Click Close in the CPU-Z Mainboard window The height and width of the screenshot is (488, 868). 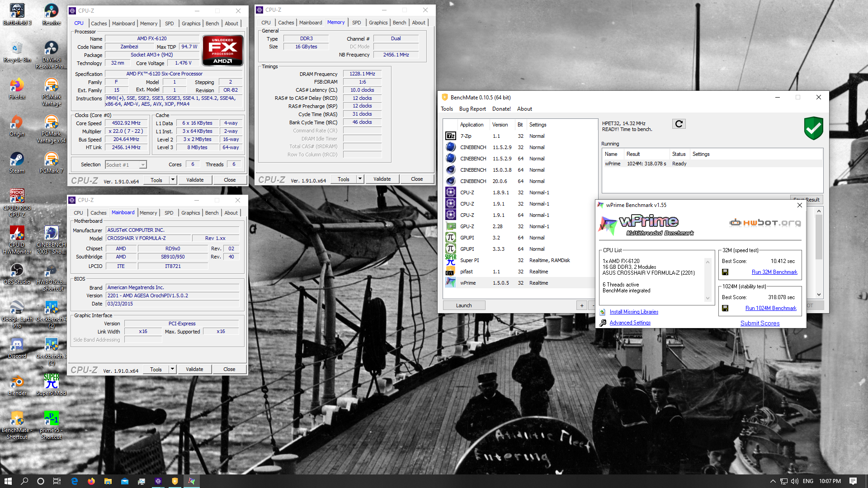229,369
